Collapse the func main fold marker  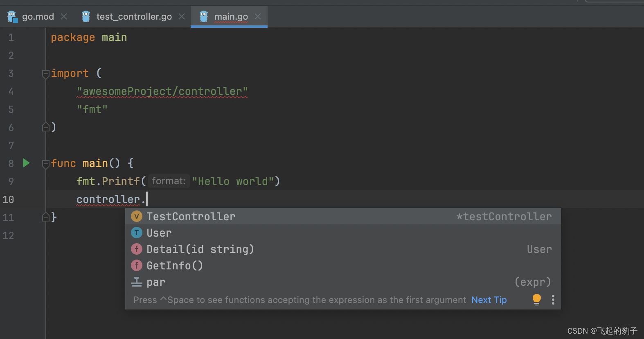46,164
